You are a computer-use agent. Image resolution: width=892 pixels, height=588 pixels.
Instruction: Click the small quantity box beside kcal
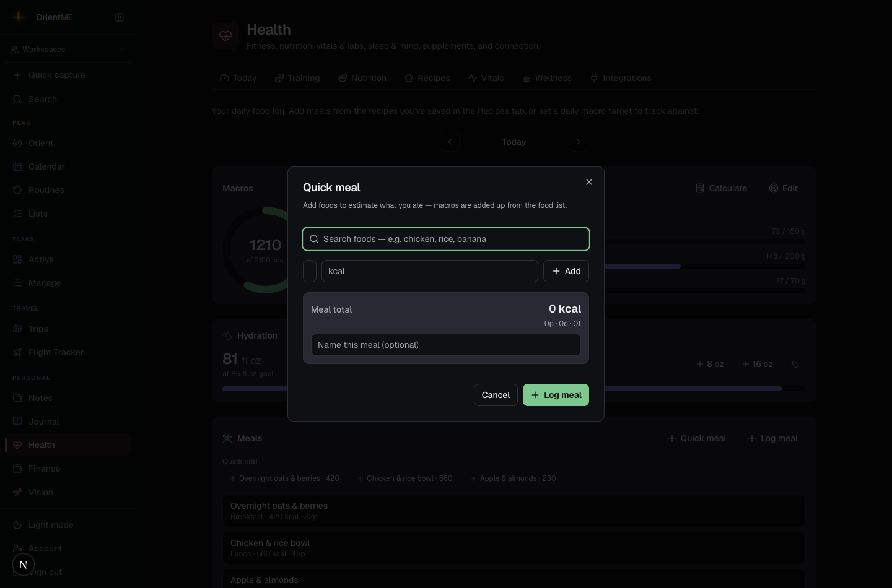coord(310,271)
